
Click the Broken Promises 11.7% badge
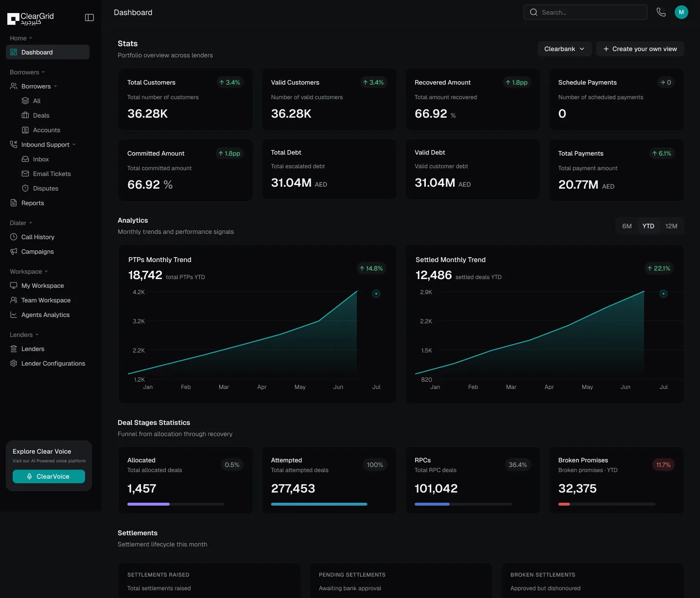point(663,465)
